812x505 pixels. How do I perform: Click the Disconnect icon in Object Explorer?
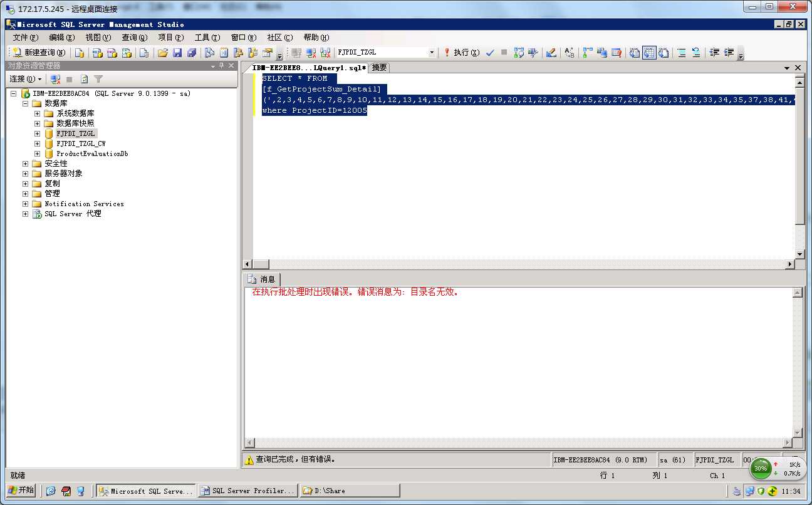[x=56, y=79]
